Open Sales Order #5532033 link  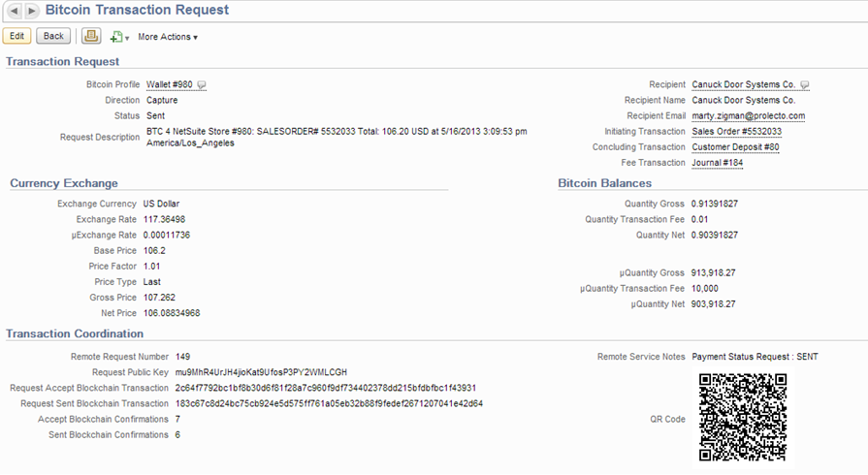737,131
